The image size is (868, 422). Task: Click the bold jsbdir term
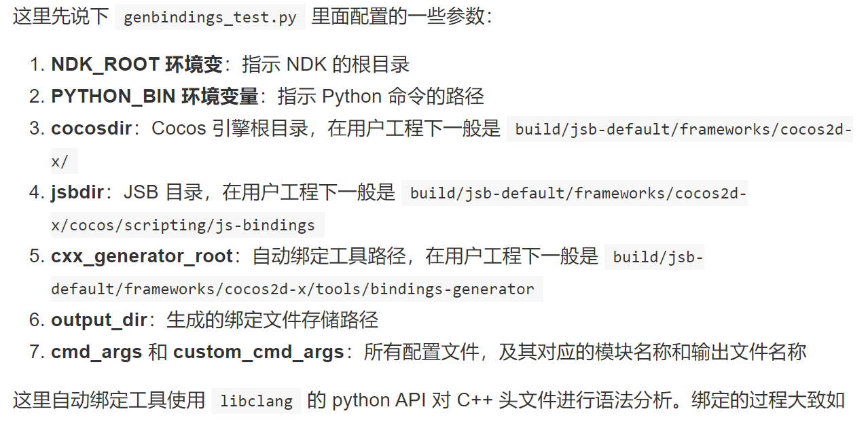(x=77, y=193)
